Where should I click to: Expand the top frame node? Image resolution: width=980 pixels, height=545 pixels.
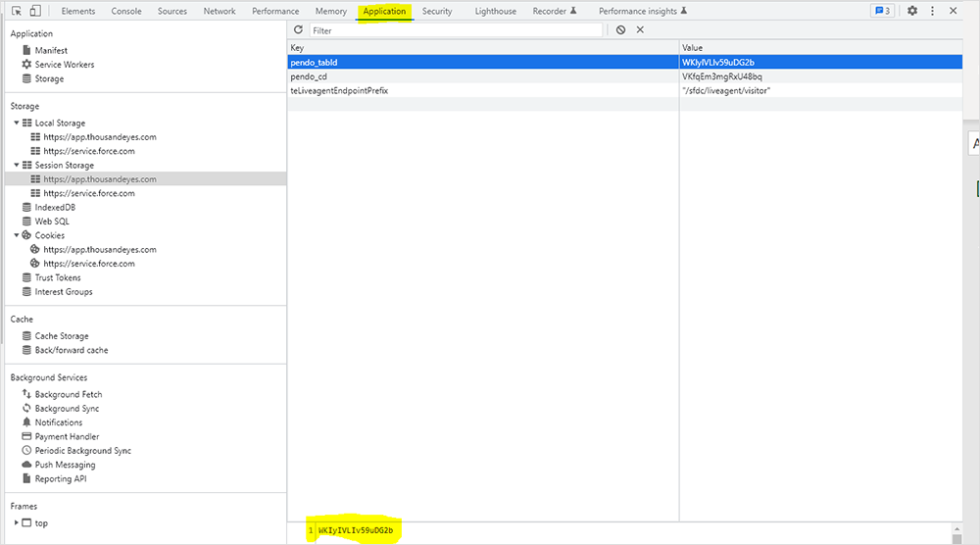click(17, 523)
